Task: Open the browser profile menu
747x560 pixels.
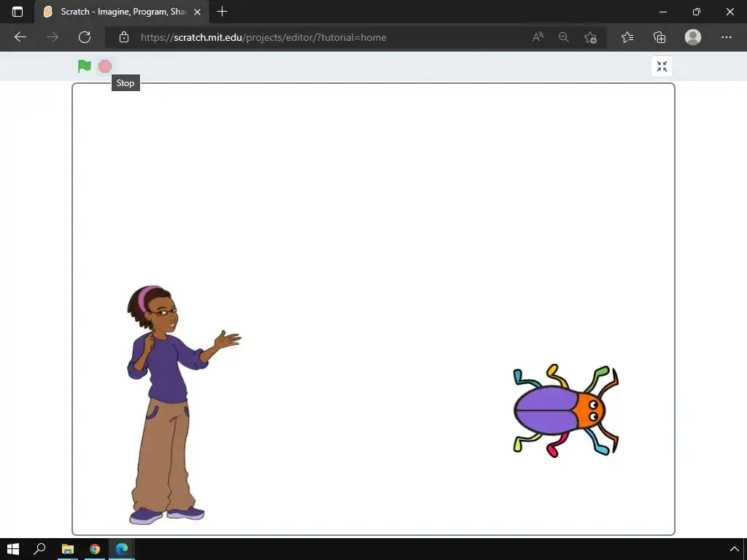Action: (x=693, y=37)
